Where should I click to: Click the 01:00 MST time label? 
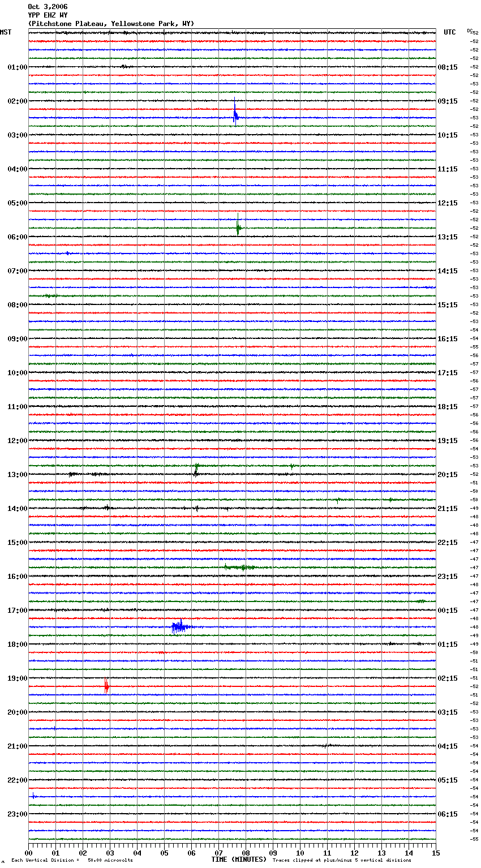point(18,67)
